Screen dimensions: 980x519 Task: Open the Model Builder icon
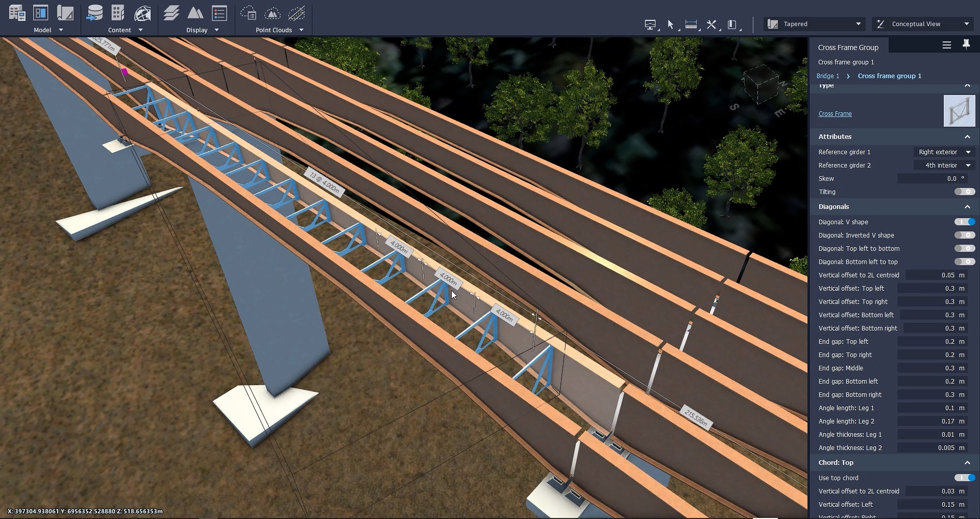tap(17, 13)
